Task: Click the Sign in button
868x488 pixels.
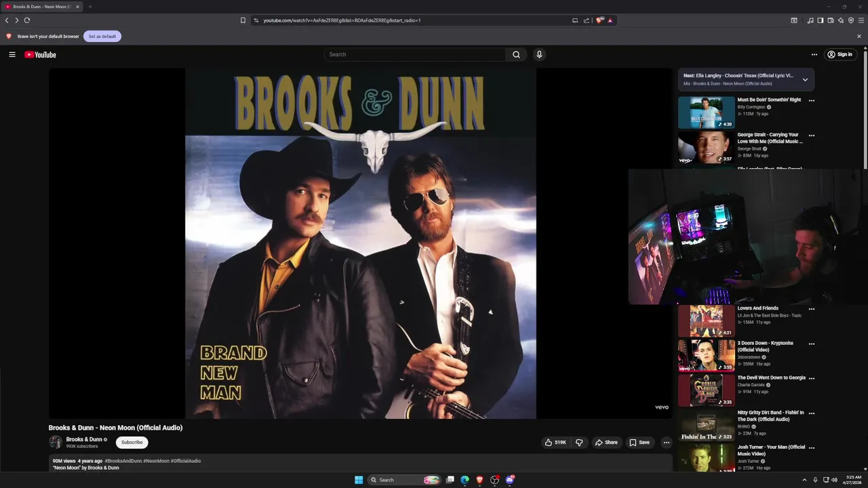Action: (x=840, y=54)
